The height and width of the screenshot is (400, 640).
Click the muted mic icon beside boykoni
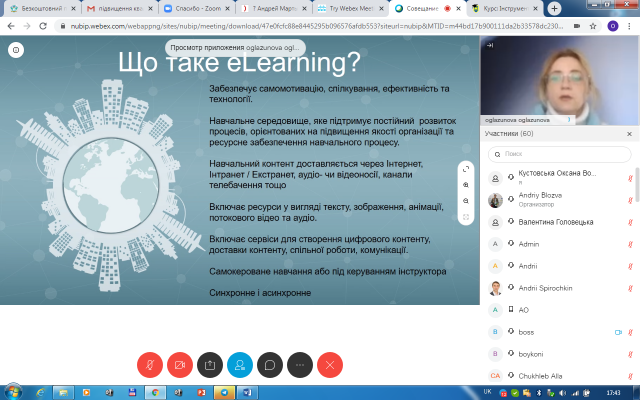pyautogui.click(x=630, y=354)
